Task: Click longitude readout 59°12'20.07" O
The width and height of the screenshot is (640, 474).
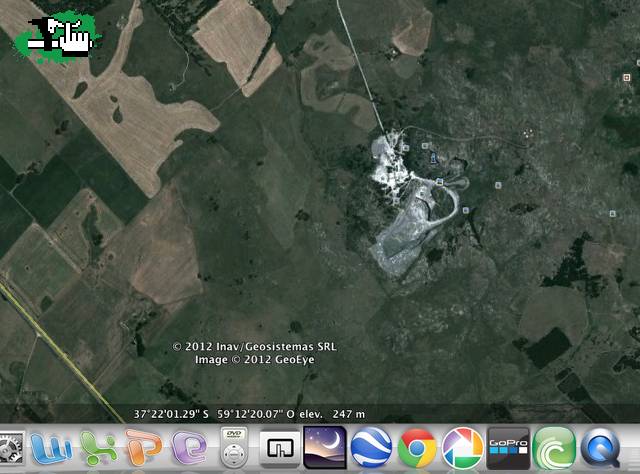Action: pos(256,414)
